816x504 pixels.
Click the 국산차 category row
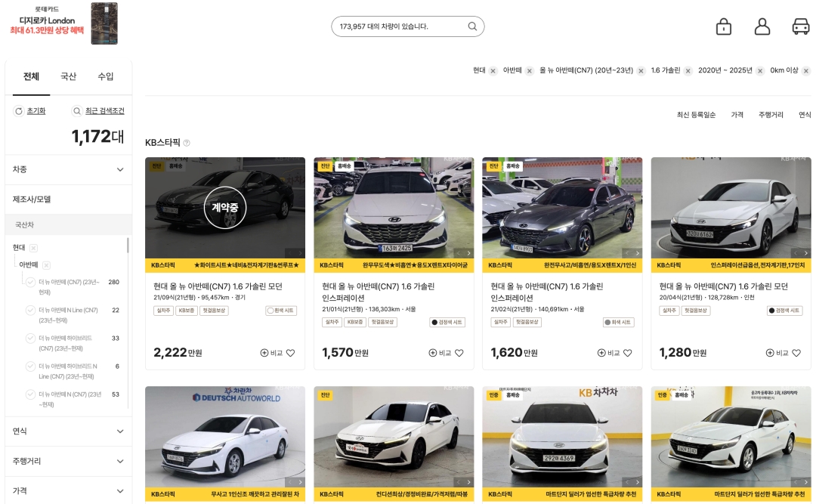(x=68, y=225)
